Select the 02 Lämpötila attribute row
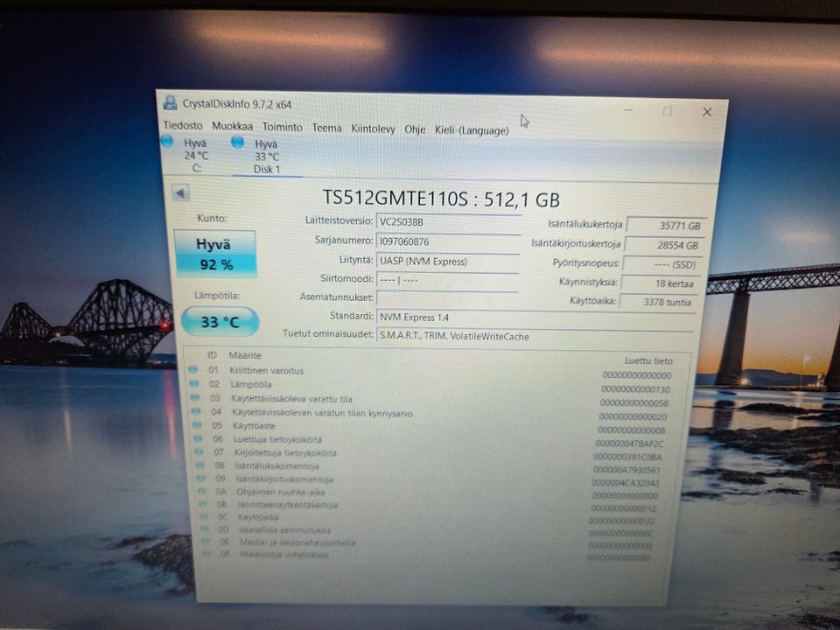The image size is (840, 630). click(x=430, y=386)
